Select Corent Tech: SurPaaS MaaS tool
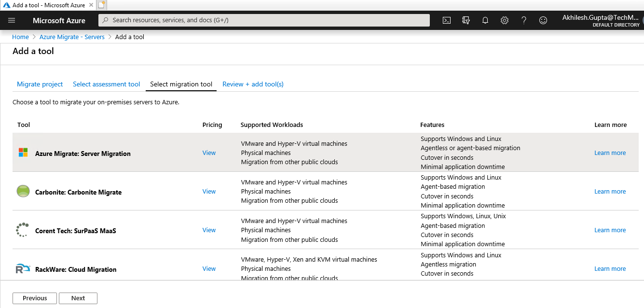644x308 pixels. (x=76, y=231)
